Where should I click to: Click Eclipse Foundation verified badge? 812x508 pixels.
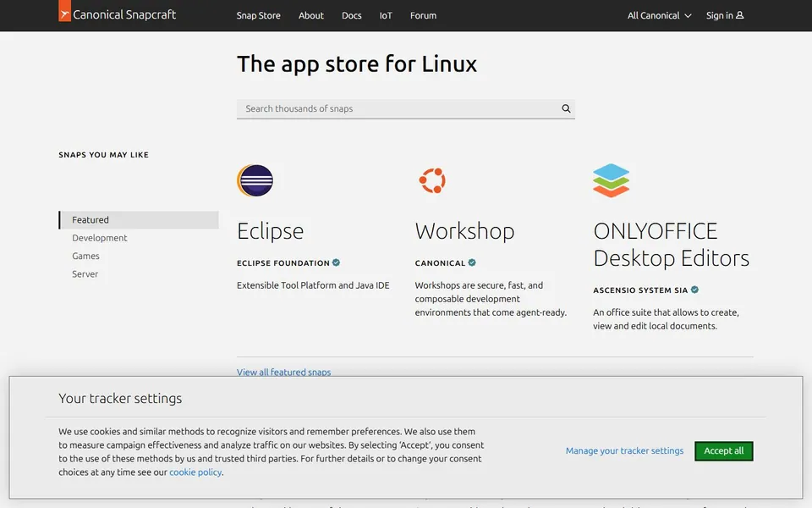click(336, 262)
